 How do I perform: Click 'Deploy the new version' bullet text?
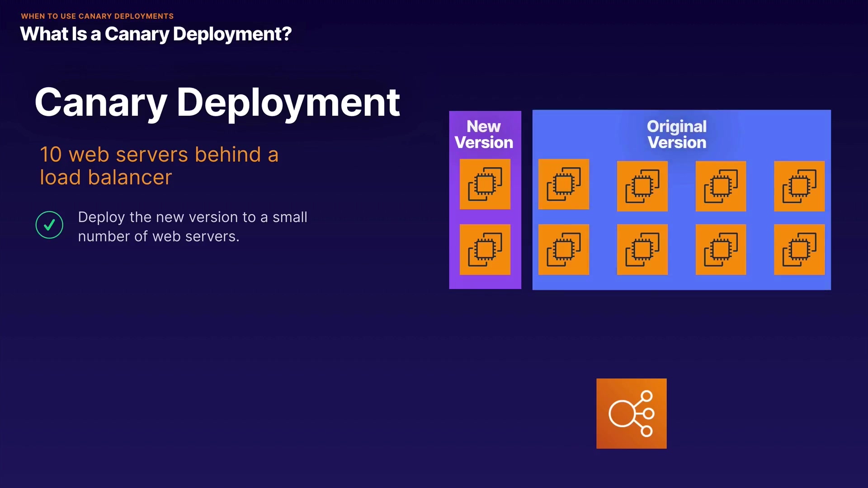click(192, 226)
